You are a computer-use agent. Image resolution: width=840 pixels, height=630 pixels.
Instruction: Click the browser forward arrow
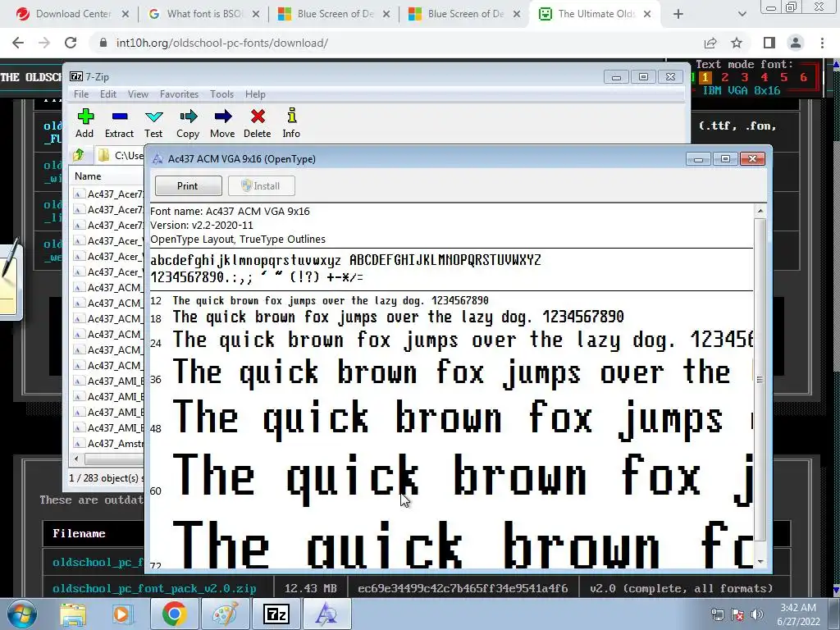[x=44, y=43]
